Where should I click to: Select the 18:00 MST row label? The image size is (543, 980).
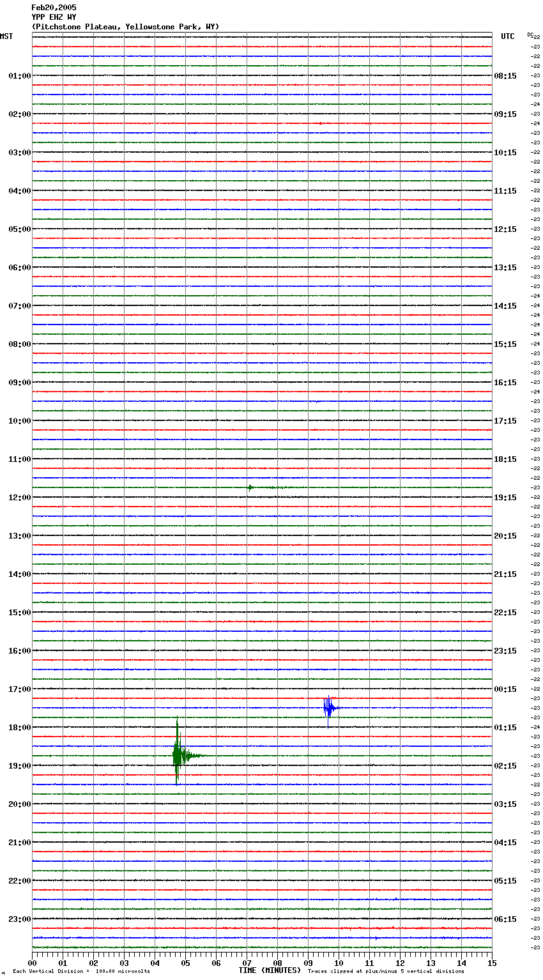19,727
